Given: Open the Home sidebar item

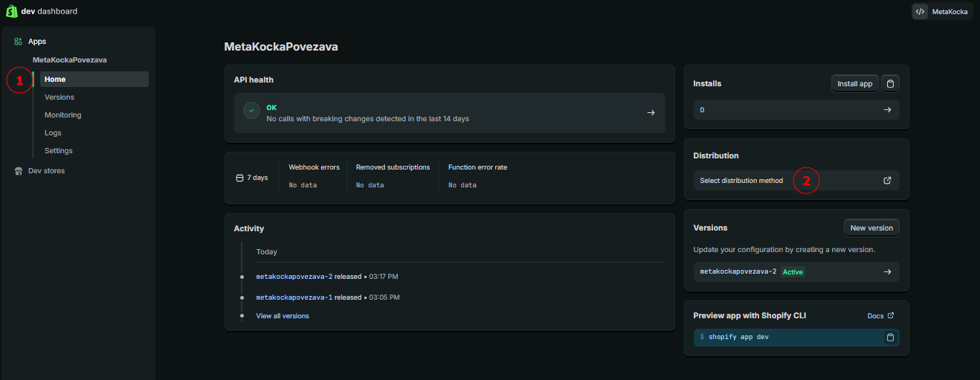Looking at the screenshot, I should click(x=94, y=79).
